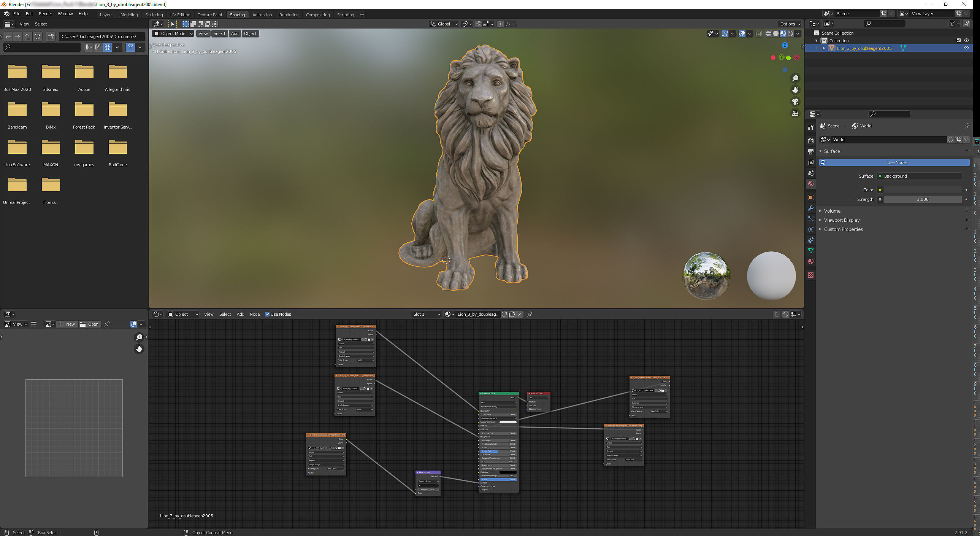The width and height of the screenshot is (980, 536).
Task: Click zoom icon in image editor
Action: point(139,337)
